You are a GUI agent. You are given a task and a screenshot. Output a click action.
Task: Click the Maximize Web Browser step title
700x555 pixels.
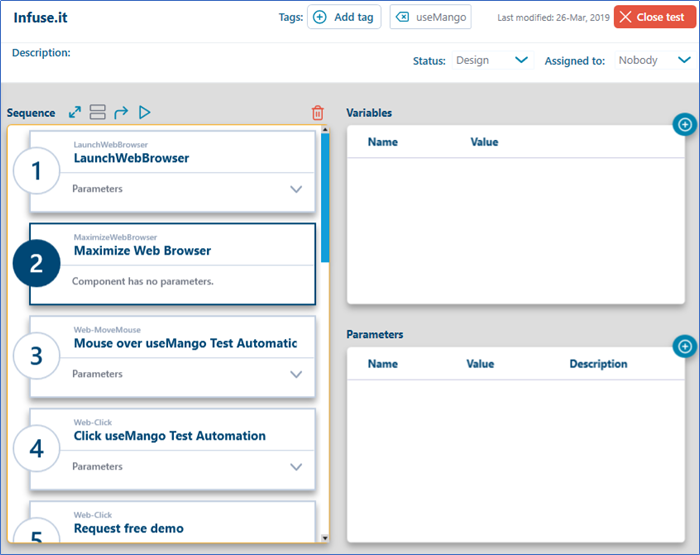pyautogui.click(x=142, y=250)
